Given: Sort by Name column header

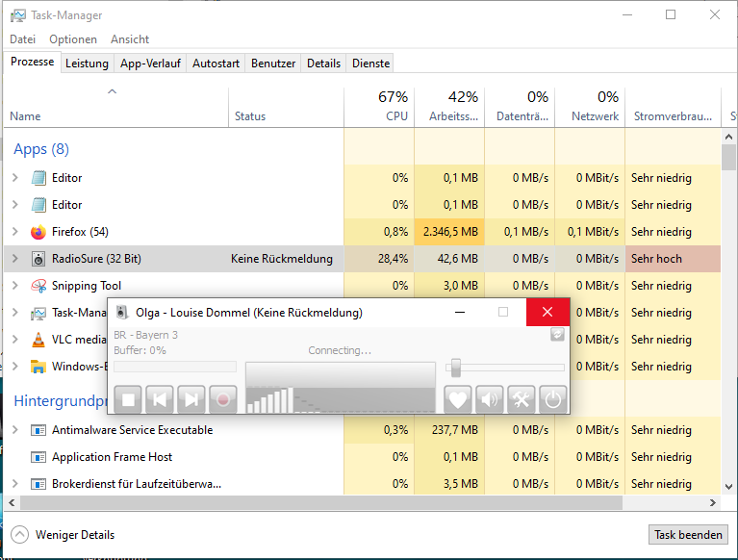Looking at the screenshot, I should pyautogui.click(x=116, y=108).
